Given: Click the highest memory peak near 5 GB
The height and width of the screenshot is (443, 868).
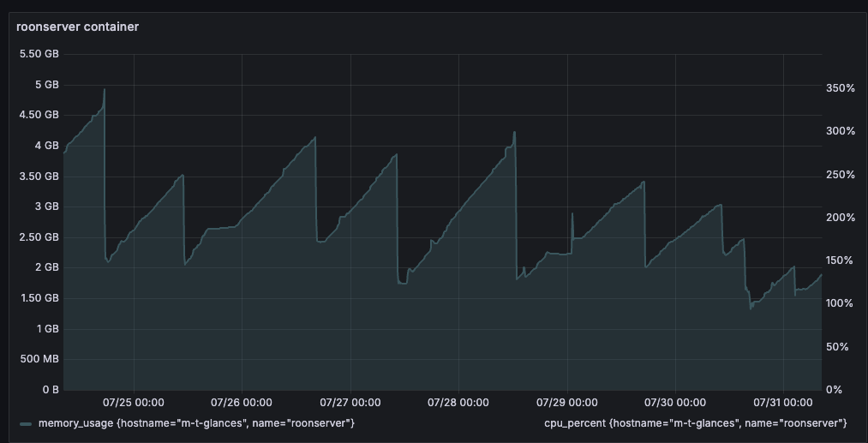Looking at the screenshot, I should click(104, 90).
